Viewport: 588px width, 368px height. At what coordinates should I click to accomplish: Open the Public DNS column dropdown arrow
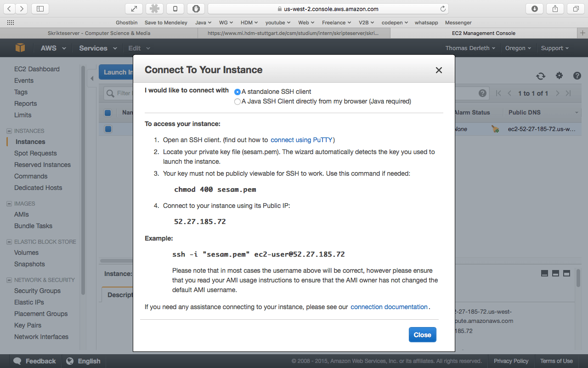point(577,112)
